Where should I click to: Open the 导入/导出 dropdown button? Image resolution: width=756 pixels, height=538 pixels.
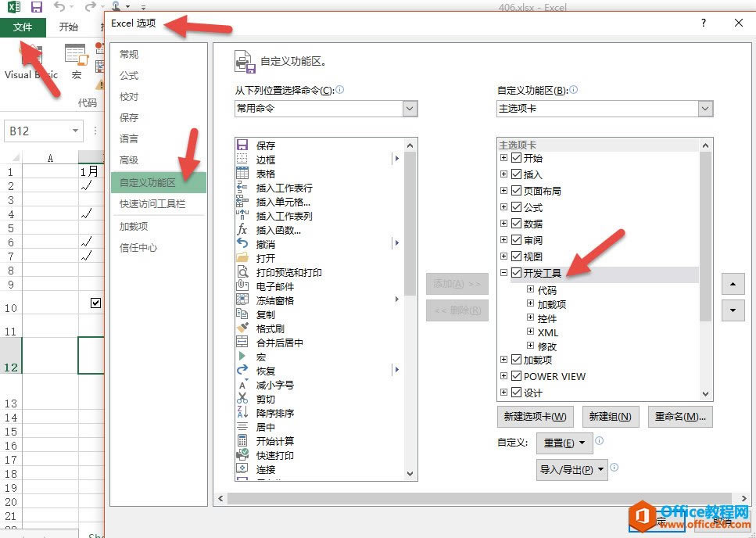[x=571, y=469]
